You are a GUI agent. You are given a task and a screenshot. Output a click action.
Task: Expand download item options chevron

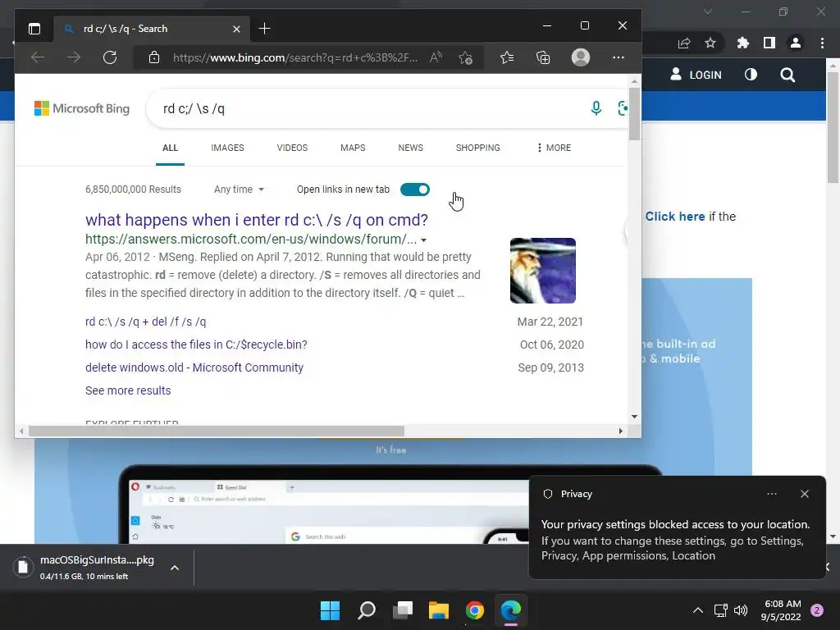coord(175,568)
